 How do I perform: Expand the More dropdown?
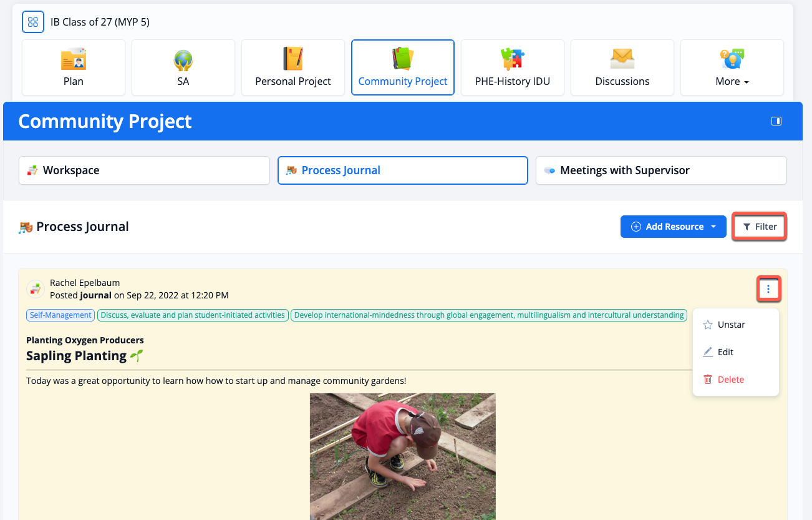(732, 67)
